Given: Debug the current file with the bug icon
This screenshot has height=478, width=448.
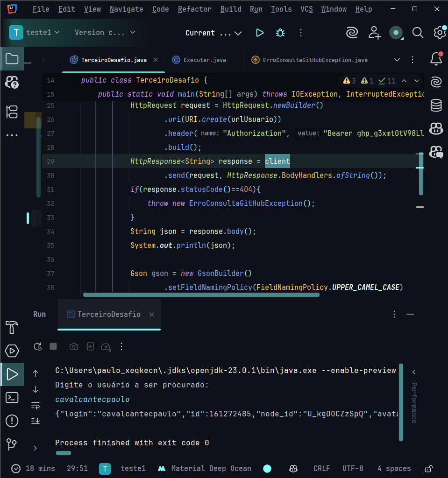Looking at the screenshot, I should tap(280, 33).
